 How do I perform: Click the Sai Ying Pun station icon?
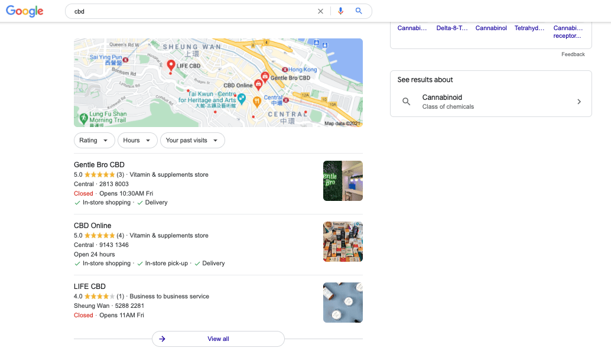(x=125, y=60)
